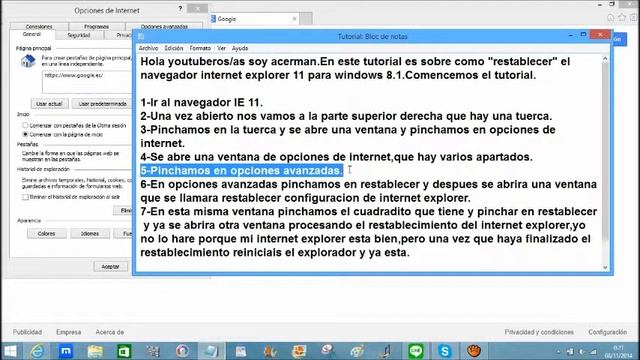Tick Eliminar el historial de exploración al salir
This screenshot has width=640, height=360.
[x=25, y=197]
